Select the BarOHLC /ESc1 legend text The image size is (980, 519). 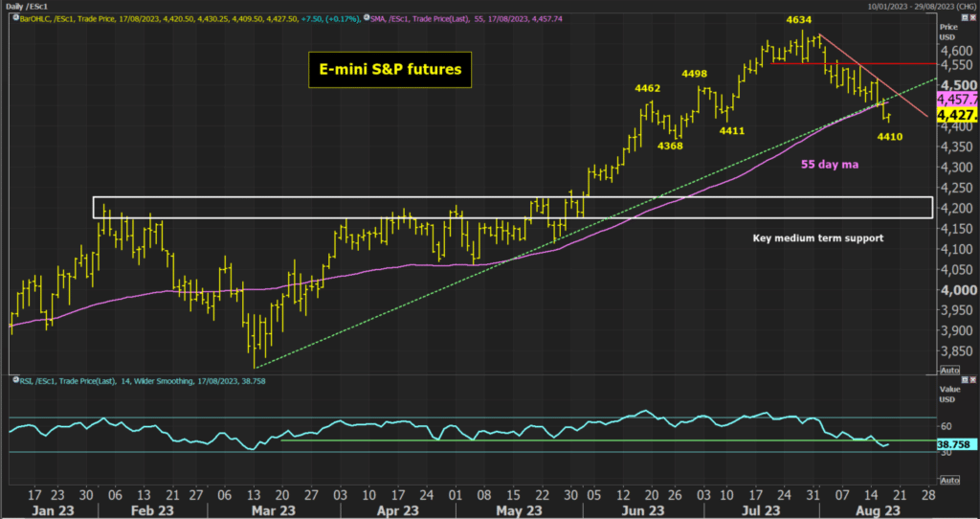tap(190, 19)
